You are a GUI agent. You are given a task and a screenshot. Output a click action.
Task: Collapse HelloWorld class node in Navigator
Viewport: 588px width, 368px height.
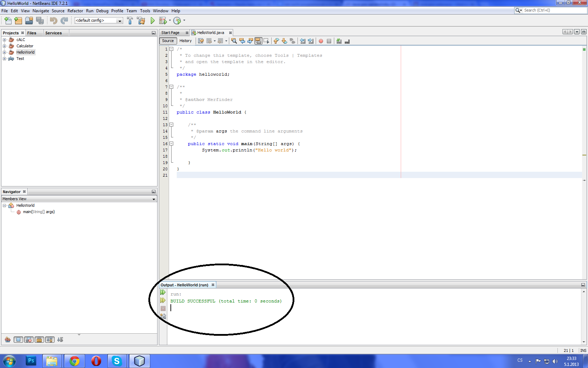(5, 206)
